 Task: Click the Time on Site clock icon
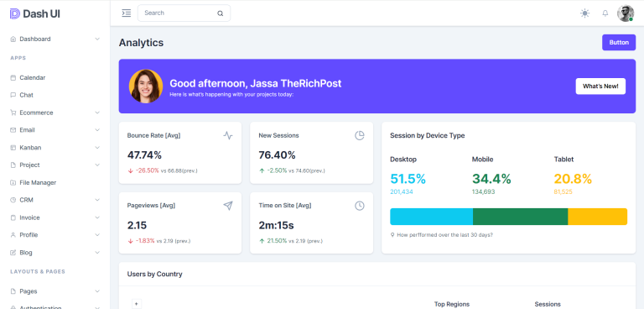[360, 206]
